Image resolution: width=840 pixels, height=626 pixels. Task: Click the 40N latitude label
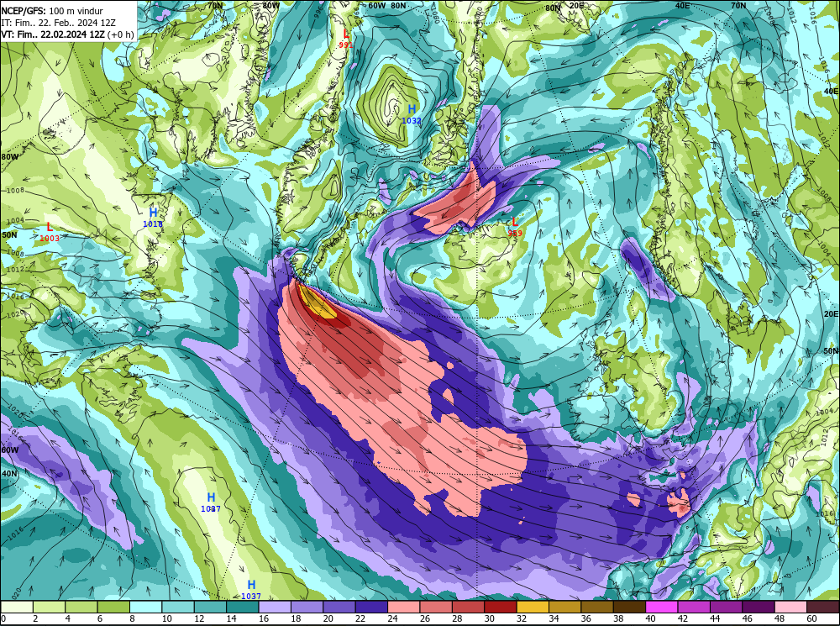[x=9, y=474]
